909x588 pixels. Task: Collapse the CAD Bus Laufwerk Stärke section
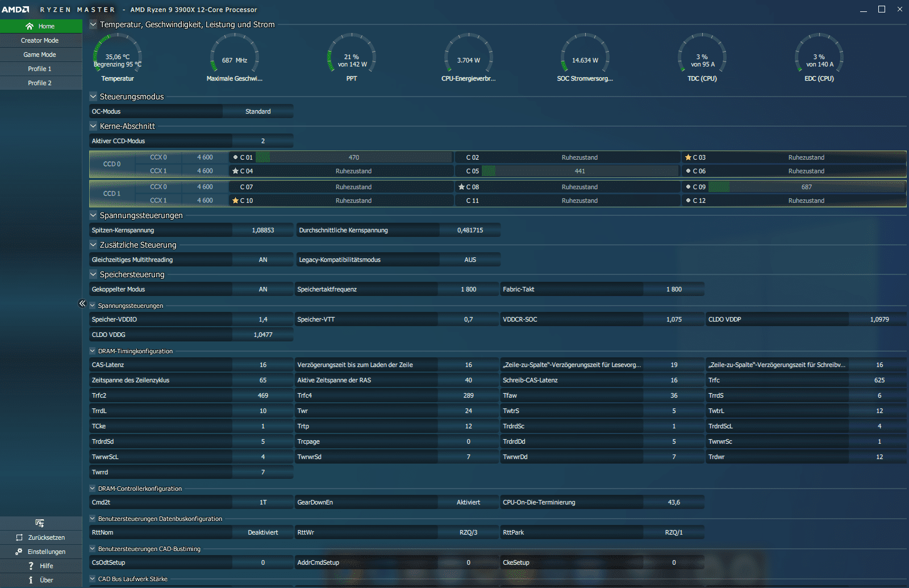tap(93, 579)
